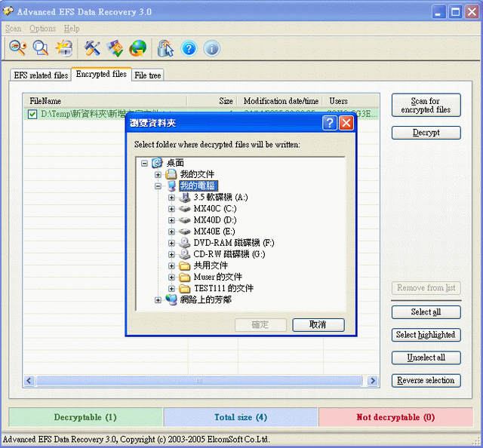Click the padlock with cursor icon
483x448 pixels.
click(165, 48)
